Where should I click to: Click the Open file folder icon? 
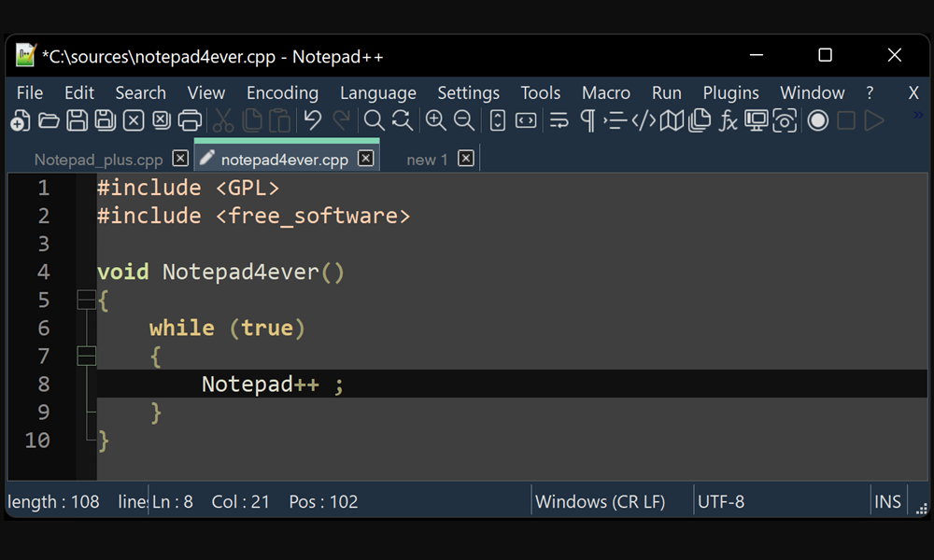pyautogui.click(x=49, y=120)
